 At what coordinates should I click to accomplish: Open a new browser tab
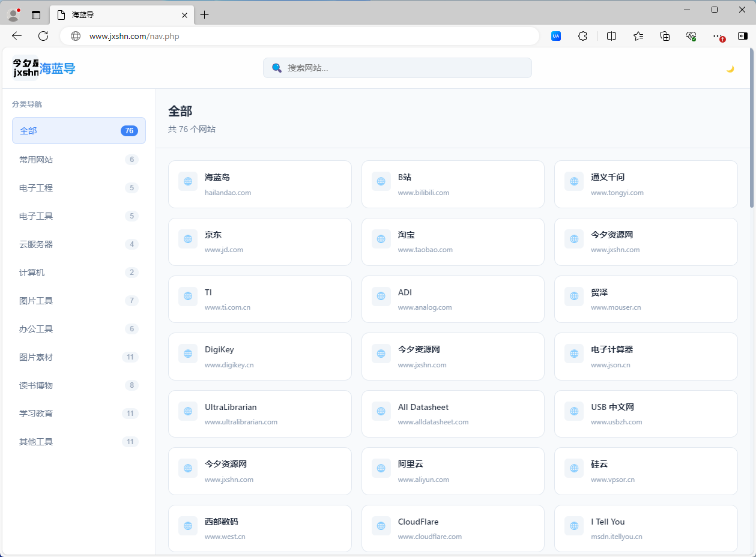click(x=205, y=15)
